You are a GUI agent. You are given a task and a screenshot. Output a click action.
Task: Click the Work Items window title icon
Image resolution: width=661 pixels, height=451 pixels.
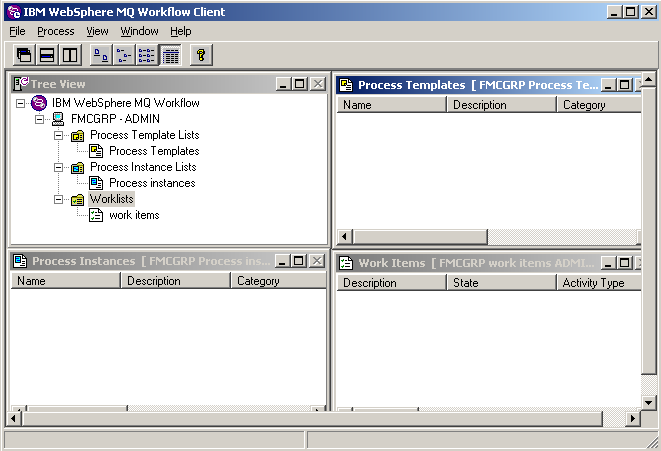pyautogui.click(x=346, y=263)
